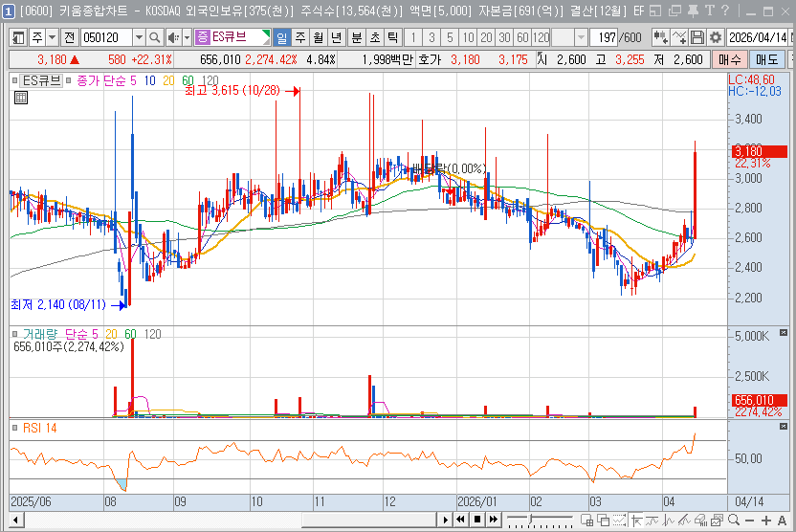Image resolution: width=796 pixels, height=532 pixels.
Task: Click the eraser with bars icon
Action: click(x=700, y=520)
